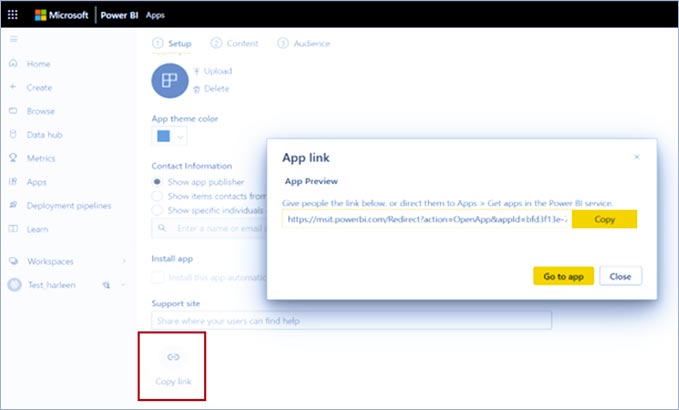Click the Create plus icon
This screenshot has height=410, width=679.
click(x=13, y=87)
